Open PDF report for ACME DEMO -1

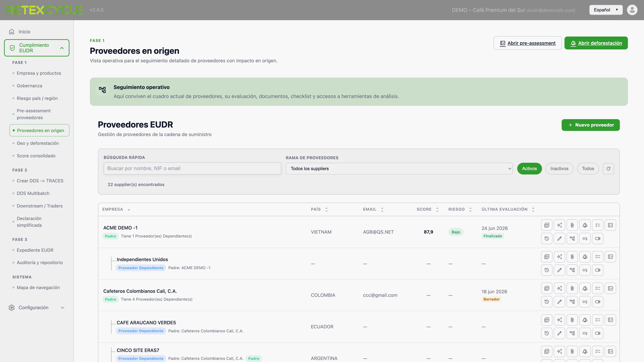pos(547,225)
